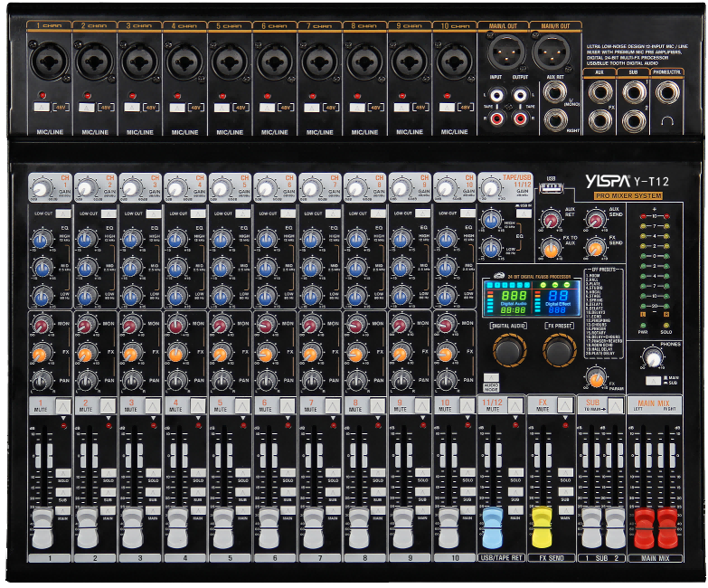This screenshot has height=588, width=708.
Task: Toggle the AUDIO MODE button
Action: [491, 377]
